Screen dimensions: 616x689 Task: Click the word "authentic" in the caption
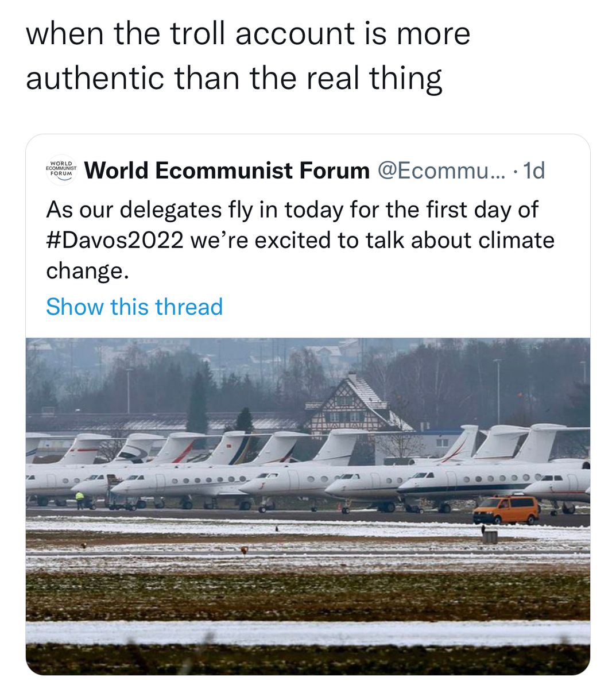[x=95, y=78]
